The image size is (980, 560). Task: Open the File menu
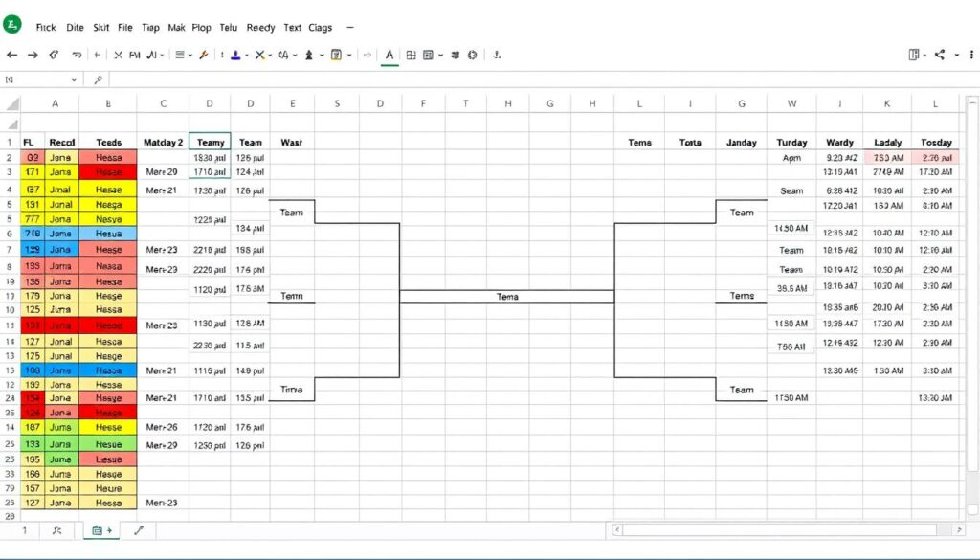124,29
